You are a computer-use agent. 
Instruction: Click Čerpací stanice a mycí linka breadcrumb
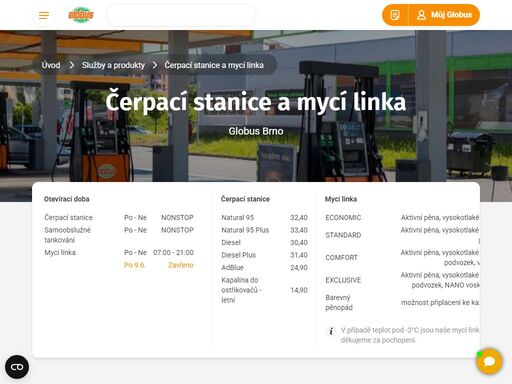(214, 65)
